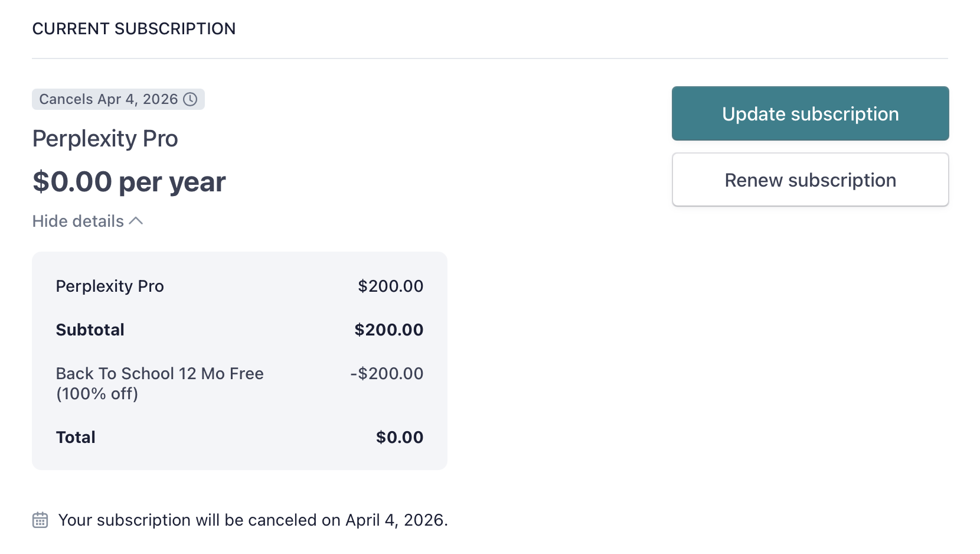
Task: Click Perplexity Pro line item in details
Action: [110, 286]
